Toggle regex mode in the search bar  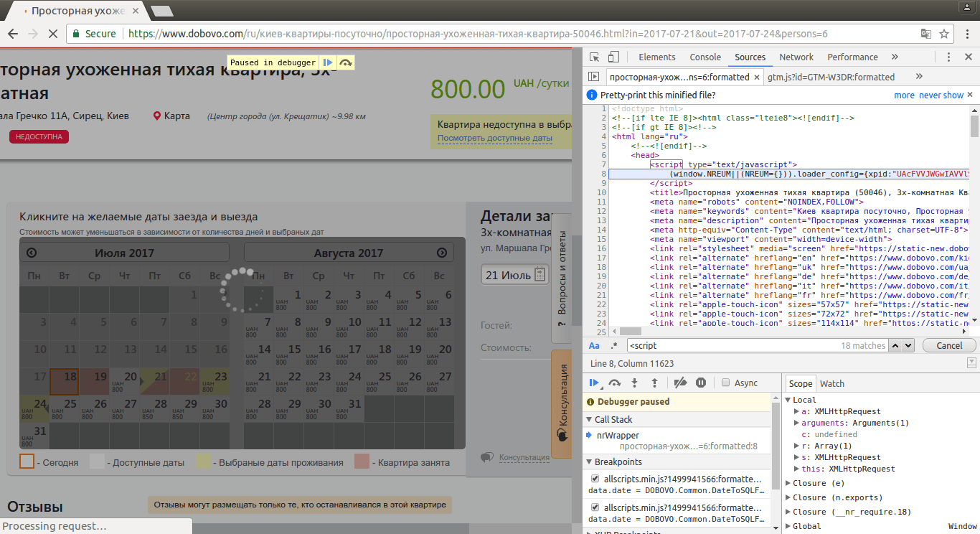[x=613, y=345]
